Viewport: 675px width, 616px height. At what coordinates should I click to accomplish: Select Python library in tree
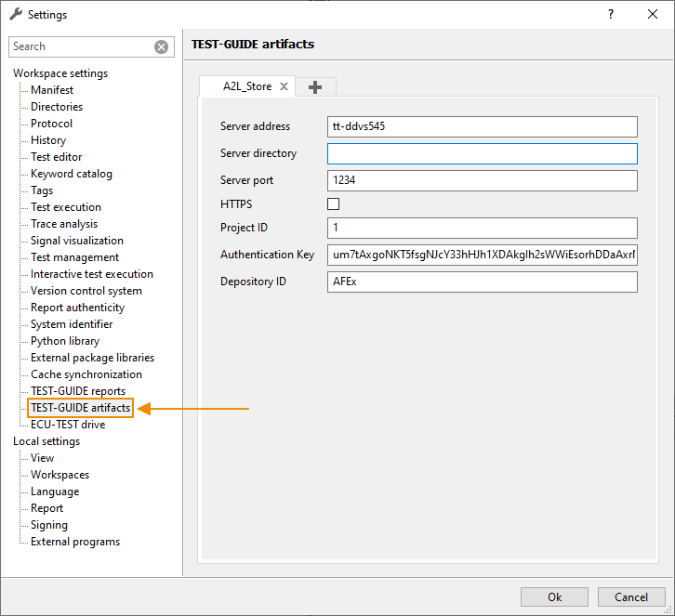[65, 341]
